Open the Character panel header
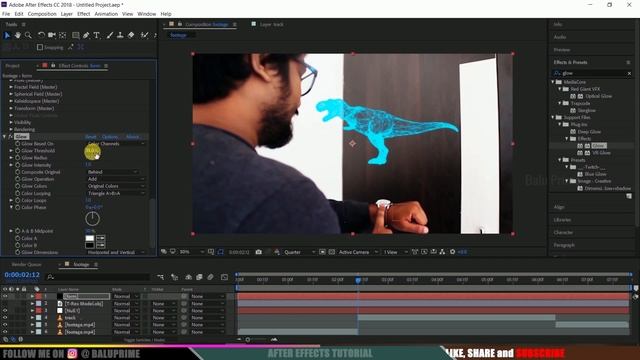This screenshot has height=360, width=640. [563, 232]
